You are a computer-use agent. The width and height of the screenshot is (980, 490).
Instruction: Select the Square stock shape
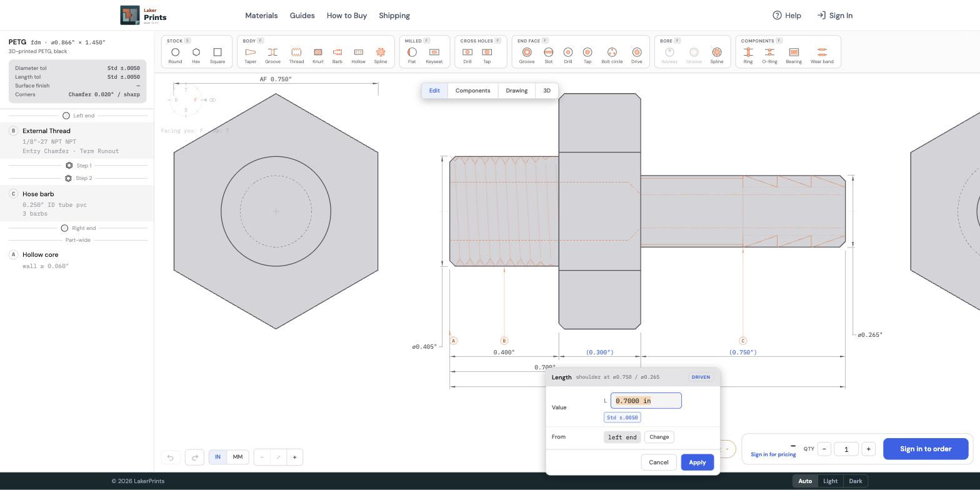217,55
